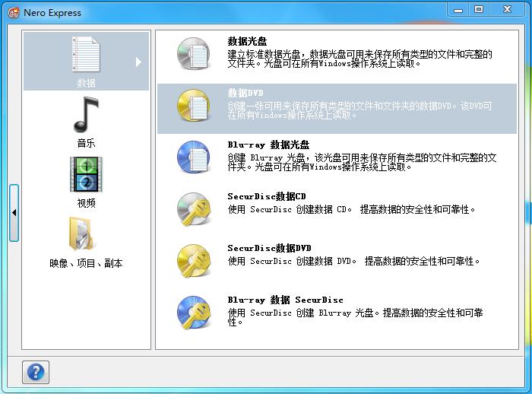Click the Blu-ray 数据光盘 title
Viewport: 532px width, 394px height.
coord(268,145)
